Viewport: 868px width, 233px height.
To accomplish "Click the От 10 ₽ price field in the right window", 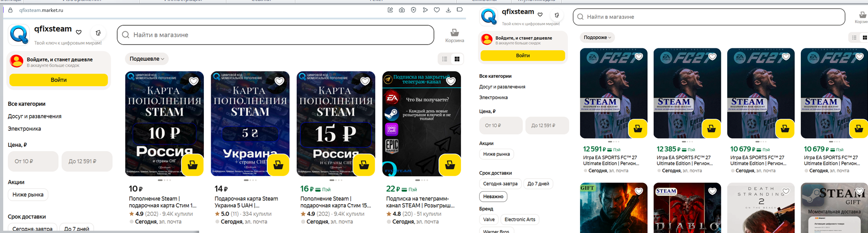I will pyautogui.click(x=501, y=125).
